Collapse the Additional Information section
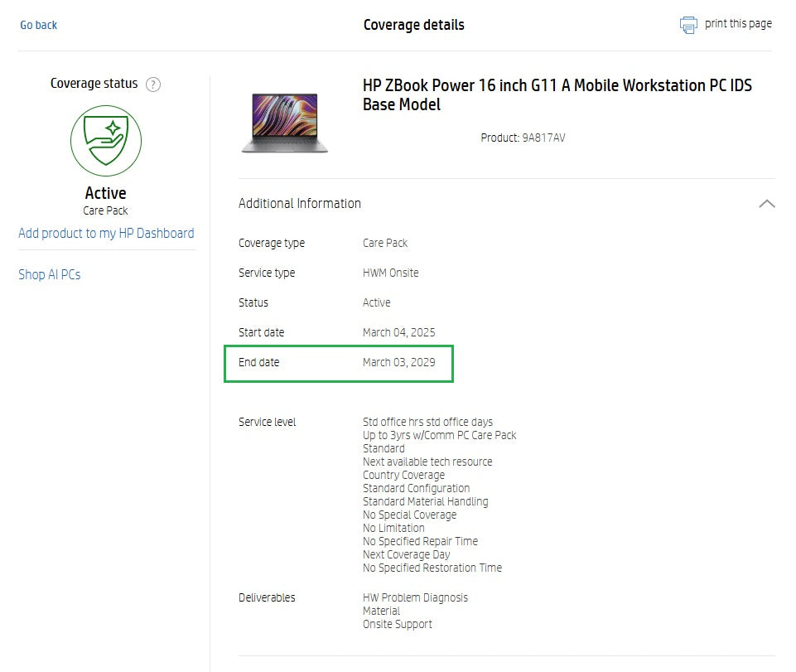796x672 pixels. [767, 204]
